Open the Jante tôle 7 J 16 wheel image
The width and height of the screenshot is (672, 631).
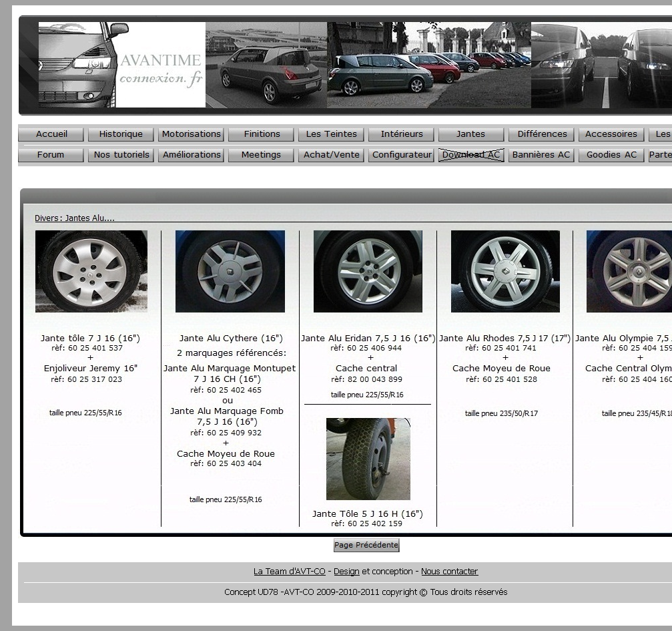click(91, 271)
